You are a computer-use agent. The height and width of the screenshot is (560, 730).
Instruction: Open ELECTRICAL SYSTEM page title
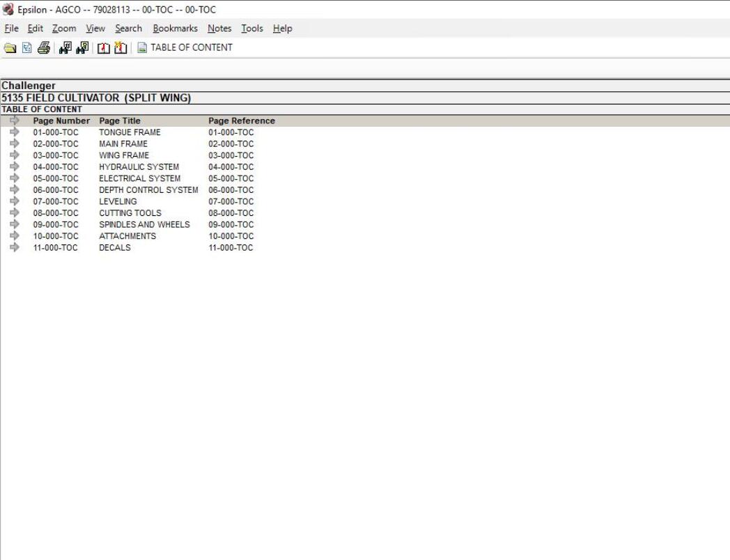[140, 178]
